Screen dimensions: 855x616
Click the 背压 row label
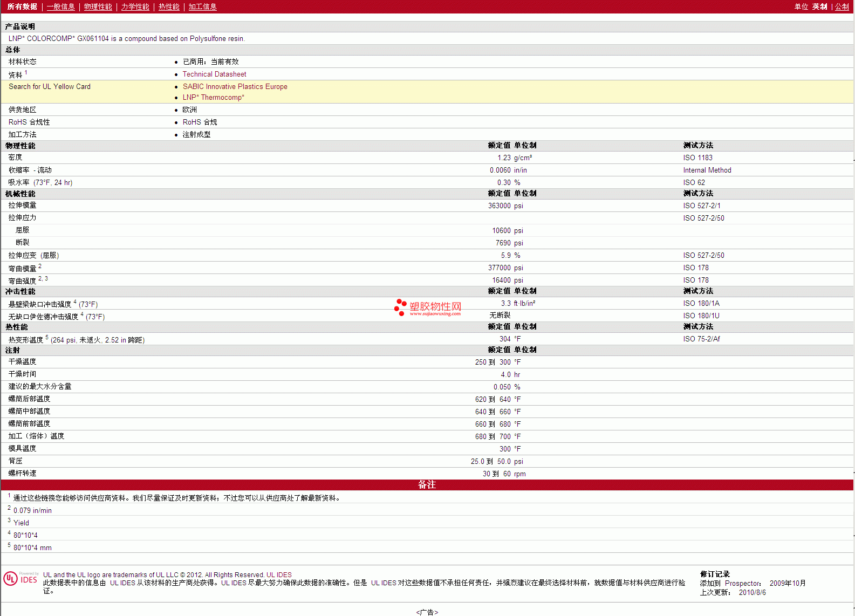pos(15,461)
